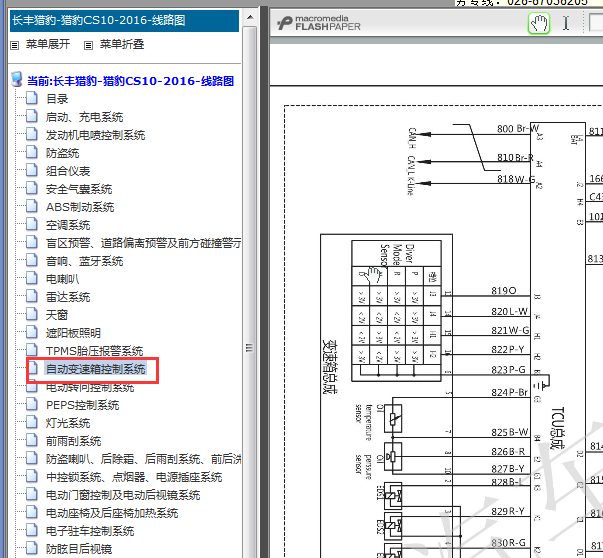Click the page icon beside 空调系统

tap(32, 224)
